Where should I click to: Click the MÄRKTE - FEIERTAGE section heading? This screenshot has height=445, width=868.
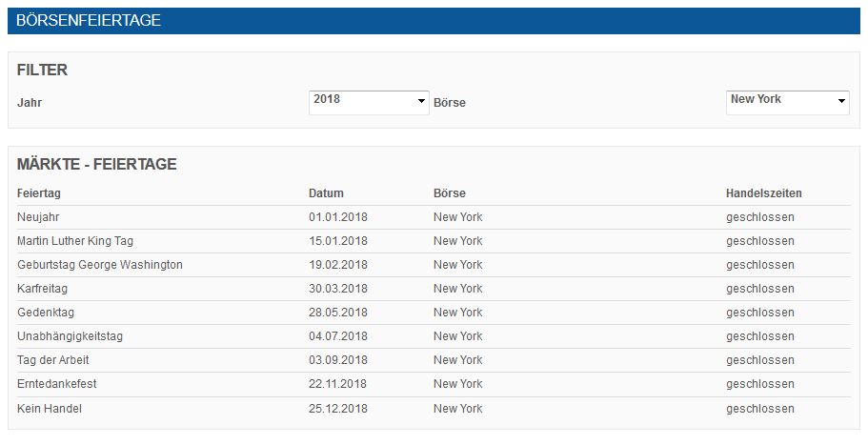[x=96, y=165]
